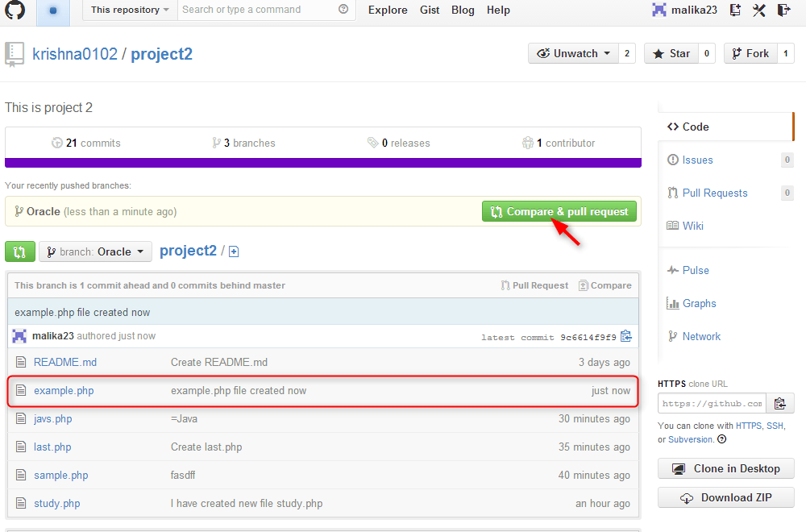806x532 pixels.
Task: Click the javs.php file icon
Action: coord(21,418)
